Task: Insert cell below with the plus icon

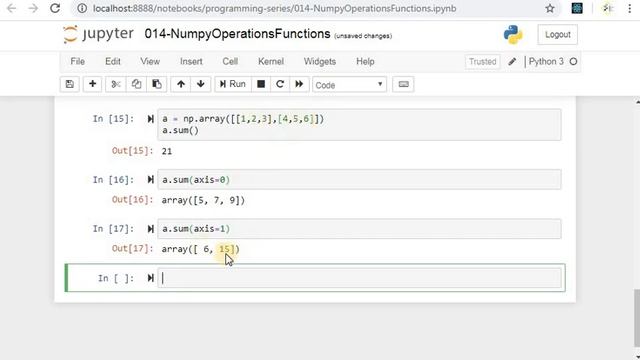Action: [93, 84]
